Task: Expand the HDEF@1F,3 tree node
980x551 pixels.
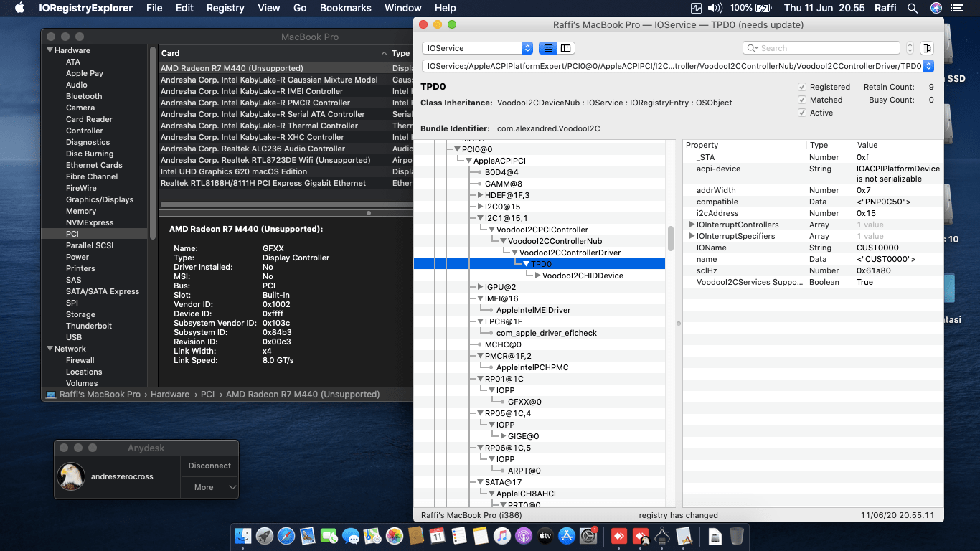Action: [480, 195]
